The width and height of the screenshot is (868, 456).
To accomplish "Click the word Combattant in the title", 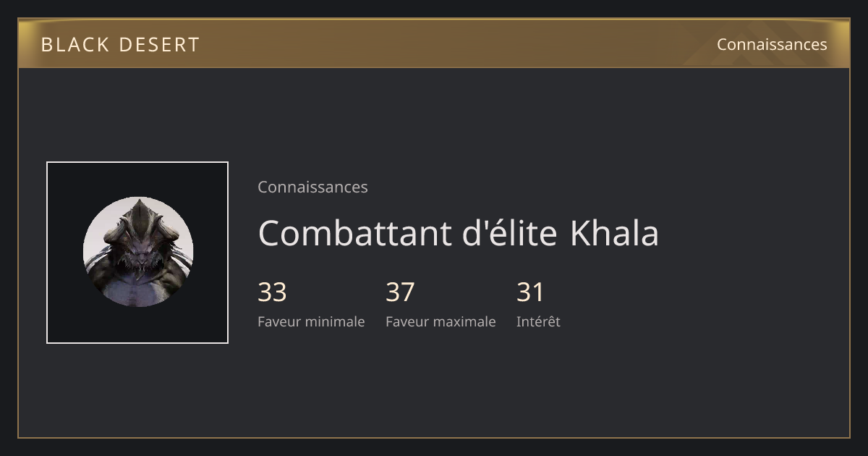I will pos(354,233).
